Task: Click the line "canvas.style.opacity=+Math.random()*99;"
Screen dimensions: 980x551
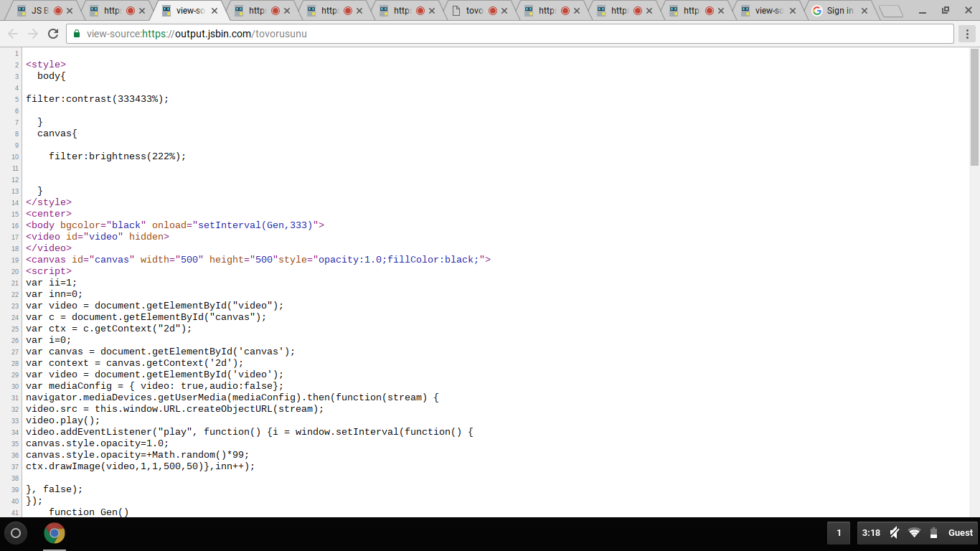Action: (138, 455)
